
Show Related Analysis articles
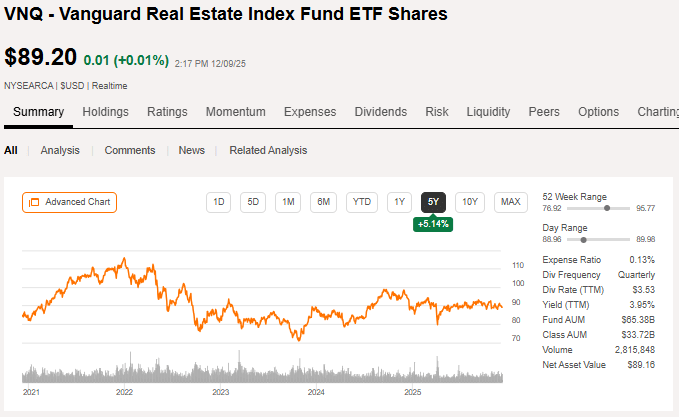pos(268,150)
